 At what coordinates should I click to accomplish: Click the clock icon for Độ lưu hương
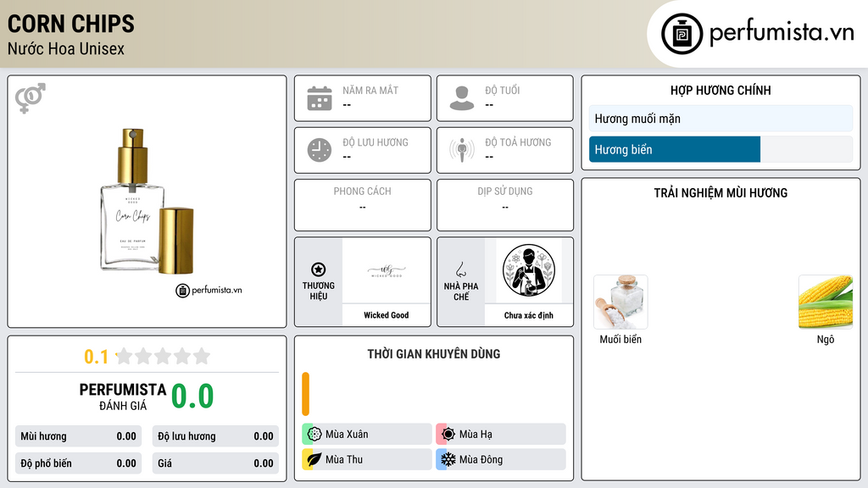[320, 150]
